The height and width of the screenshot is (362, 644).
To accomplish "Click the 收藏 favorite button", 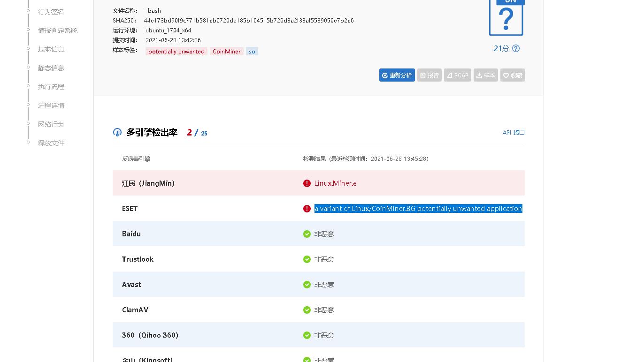I will [x=513, y=75].
